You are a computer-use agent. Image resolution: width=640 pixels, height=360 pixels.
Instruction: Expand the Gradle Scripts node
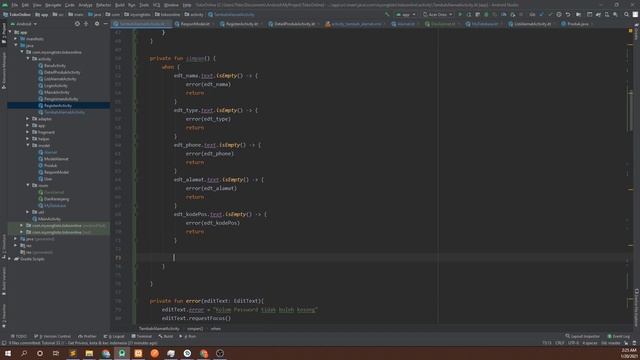(10, 259)
